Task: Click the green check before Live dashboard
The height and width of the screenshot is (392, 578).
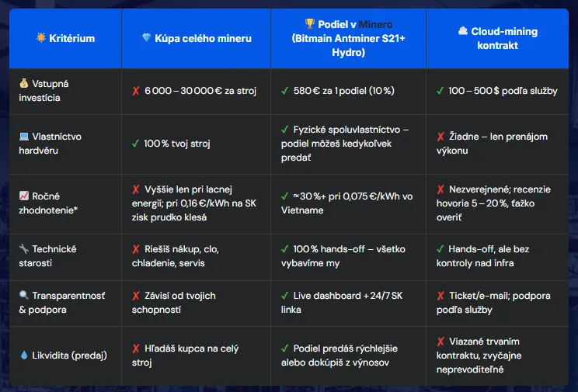Action: (x=285, y=296)
